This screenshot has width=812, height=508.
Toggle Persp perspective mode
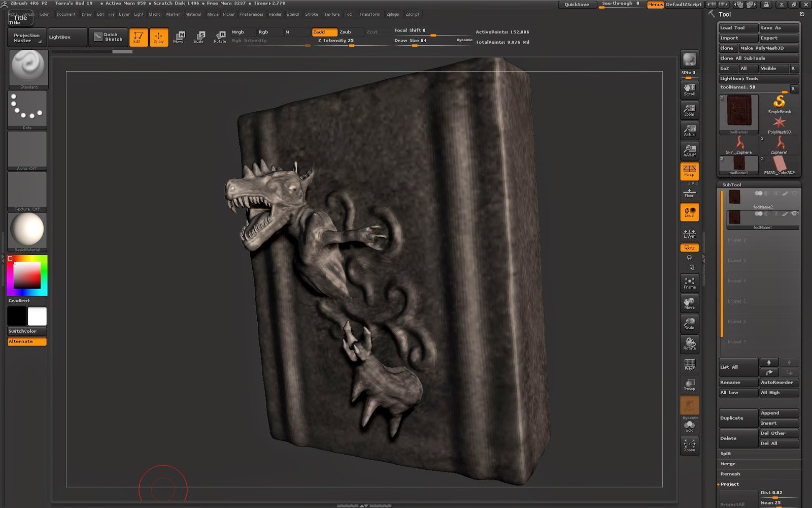(x=689, y=171)
